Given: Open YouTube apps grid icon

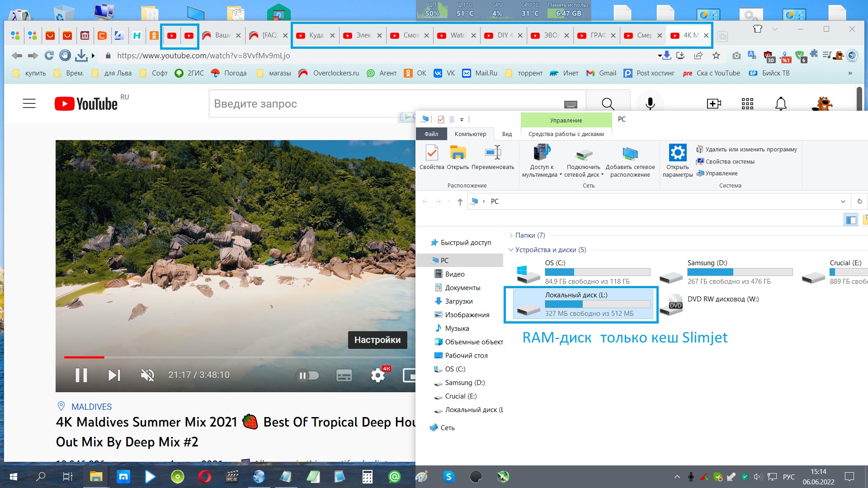Looking at the screenshot, I should [747, 103].
